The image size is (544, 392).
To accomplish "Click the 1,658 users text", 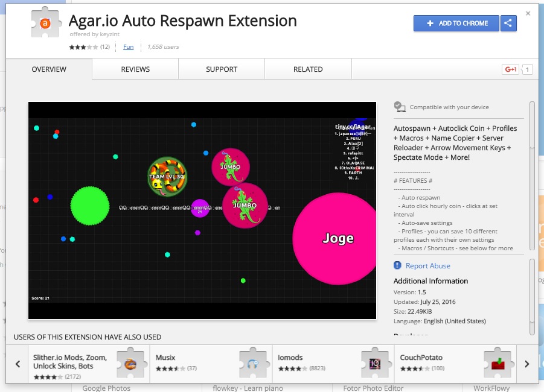I will pyautogui.click(x=163, y=47).
